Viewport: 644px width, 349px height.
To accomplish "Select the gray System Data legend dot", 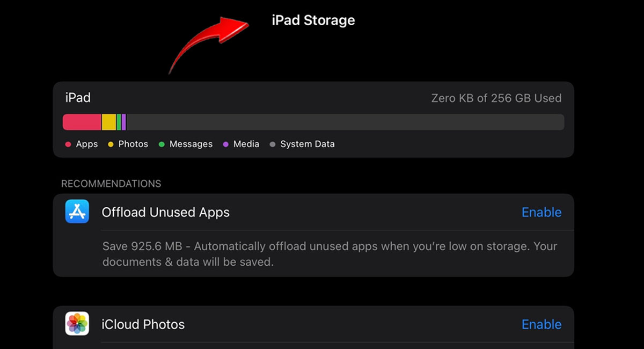I will [x=274, y=144].
